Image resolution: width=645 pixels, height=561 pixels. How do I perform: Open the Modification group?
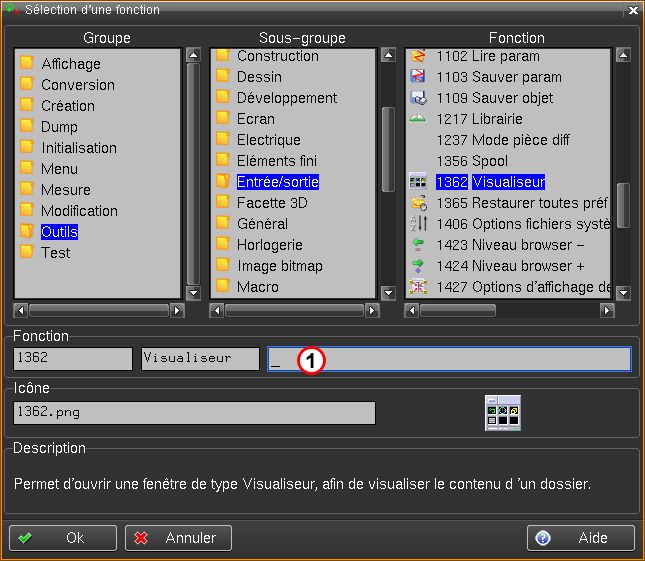tap(79, 211)
